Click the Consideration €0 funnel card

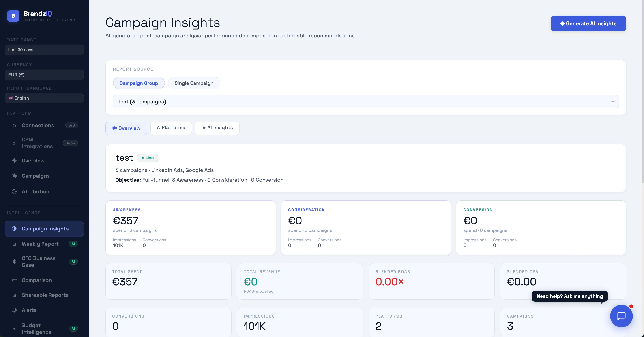click(x=366, y=228)
